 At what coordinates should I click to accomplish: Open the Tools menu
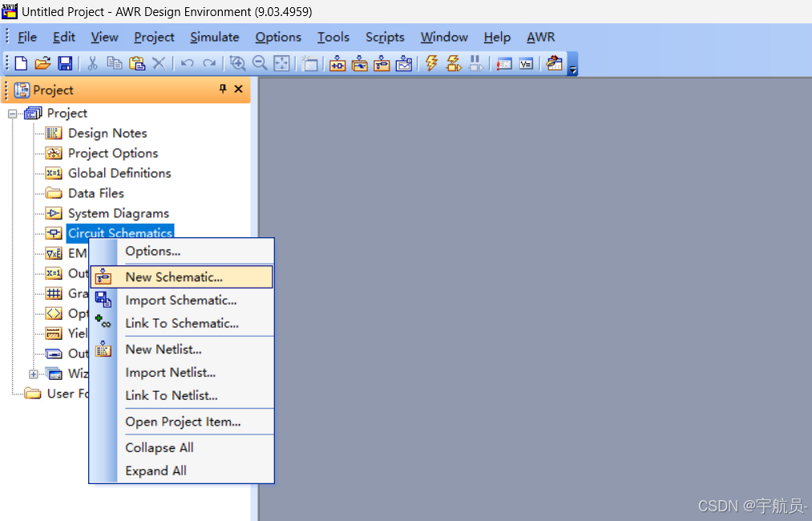[x=333, y=38]
